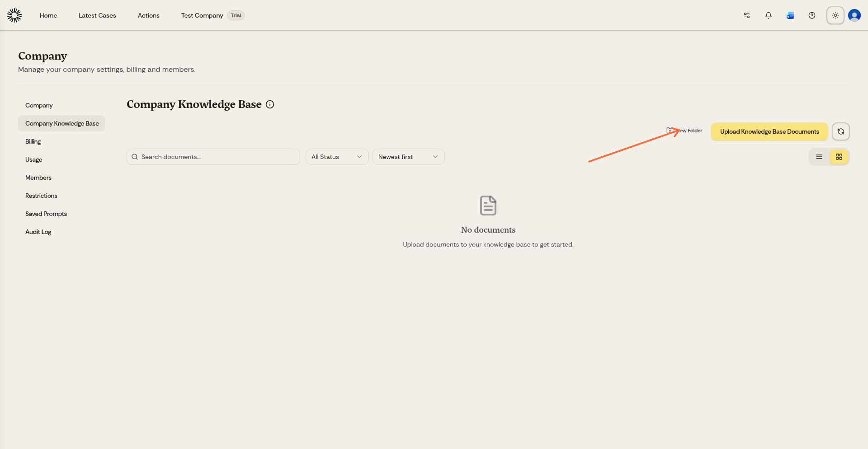Go to Latest Cases
Viewport: 868px width, 449px height.
[97, 15]
